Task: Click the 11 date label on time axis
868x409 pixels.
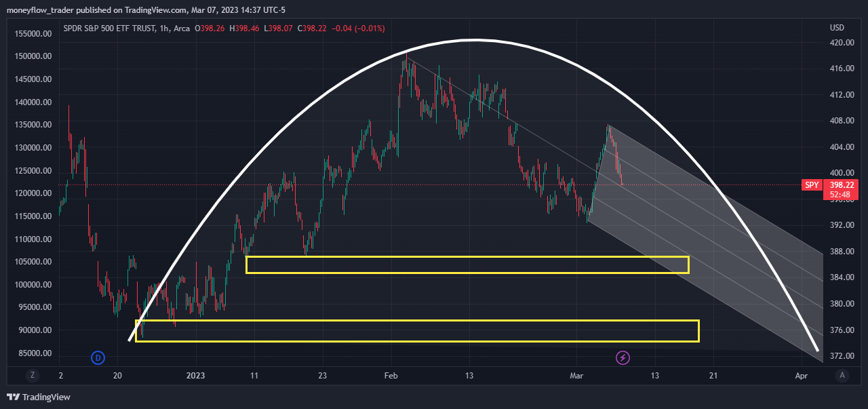Action: pyautogui.click(x=254, y=375)
